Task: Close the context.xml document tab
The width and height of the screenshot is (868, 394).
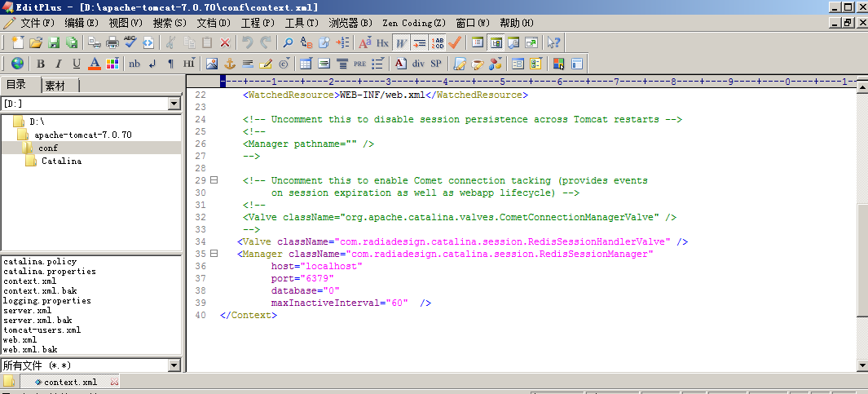Action: 114,382
